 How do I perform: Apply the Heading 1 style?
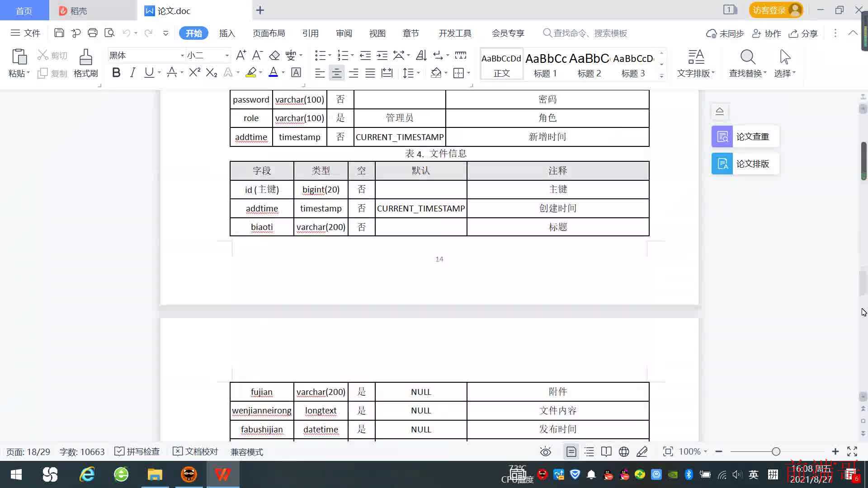(x=546, y=64)
